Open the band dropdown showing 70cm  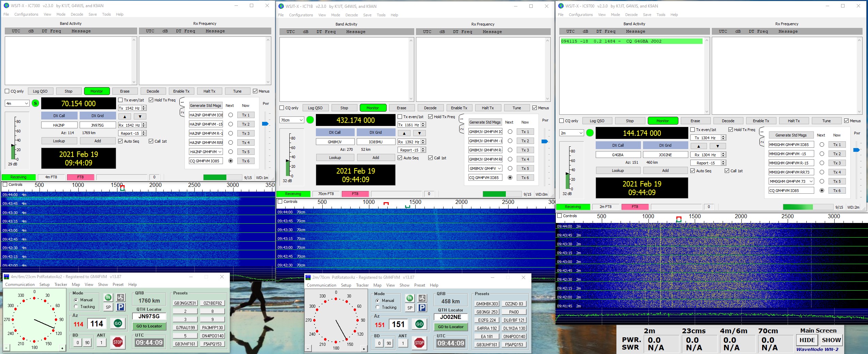click(x=292, y=120)
